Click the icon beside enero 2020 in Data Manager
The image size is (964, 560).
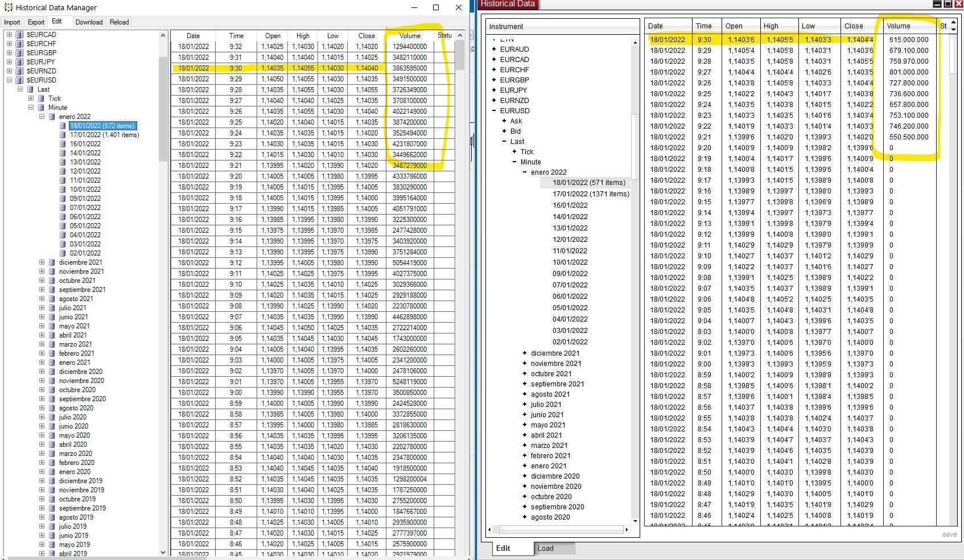[52, 472]
